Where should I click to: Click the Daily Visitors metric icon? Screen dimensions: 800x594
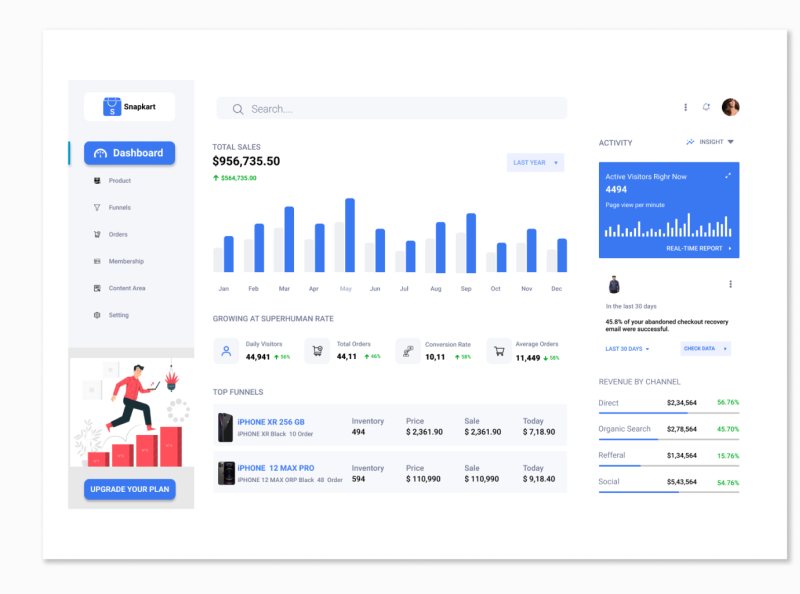[x=227, y=350]
